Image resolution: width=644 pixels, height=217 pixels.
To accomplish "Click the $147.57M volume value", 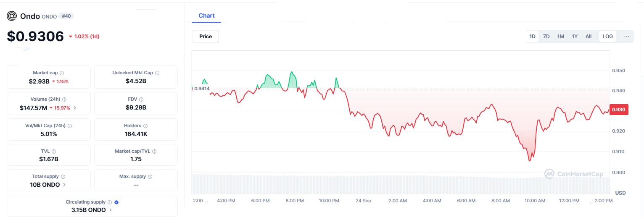I will tap(33, 108).
